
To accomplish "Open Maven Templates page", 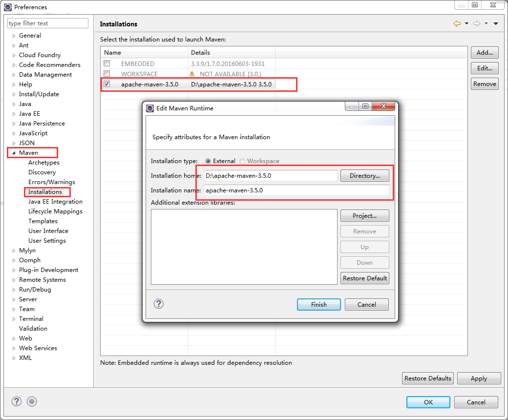I will [43, 221].
